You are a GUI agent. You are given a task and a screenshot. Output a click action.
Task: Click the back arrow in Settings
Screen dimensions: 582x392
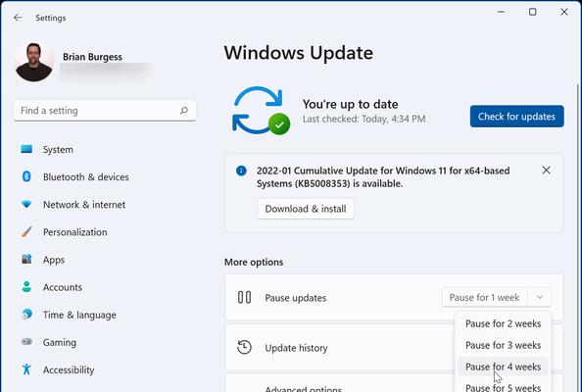pyautogui.click(x=18, y=18)
